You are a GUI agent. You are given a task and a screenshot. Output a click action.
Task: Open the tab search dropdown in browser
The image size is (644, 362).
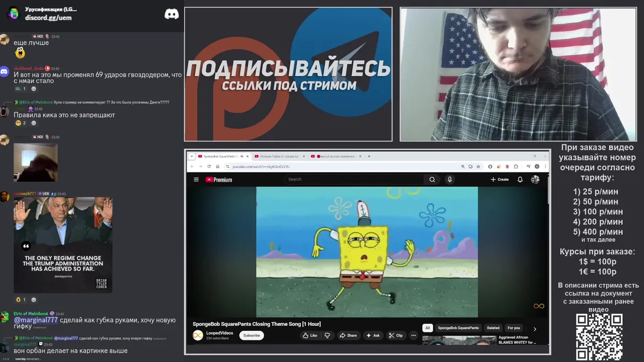click(191, 156)
